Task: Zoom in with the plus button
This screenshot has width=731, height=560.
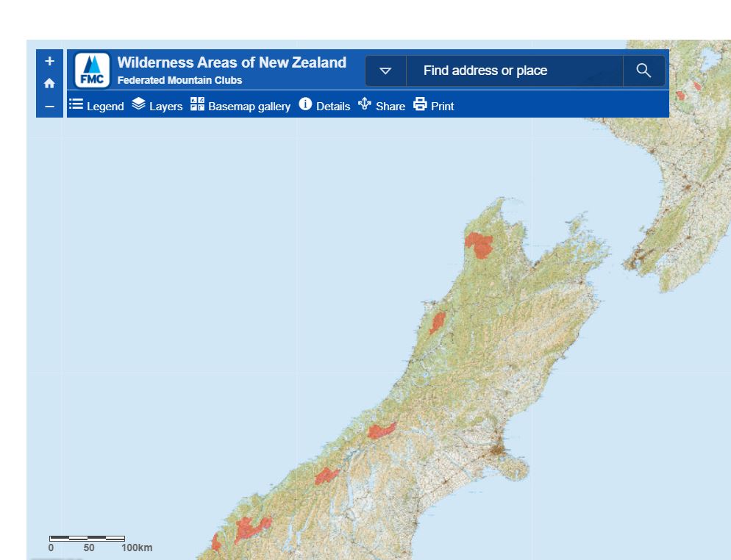Action: pos(49,61)
